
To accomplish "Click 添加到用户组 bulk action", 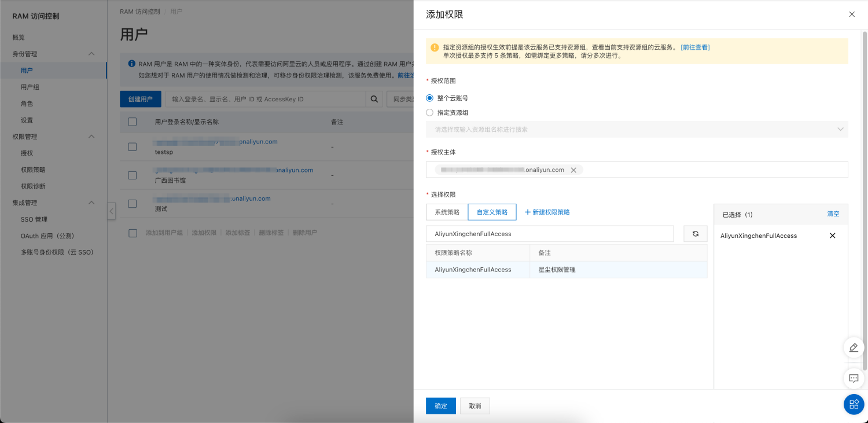I will point(164,233).
